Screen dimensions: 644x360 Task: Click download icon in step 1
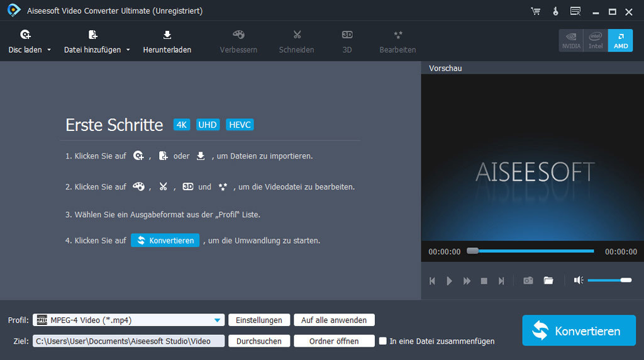pos(201,155)
